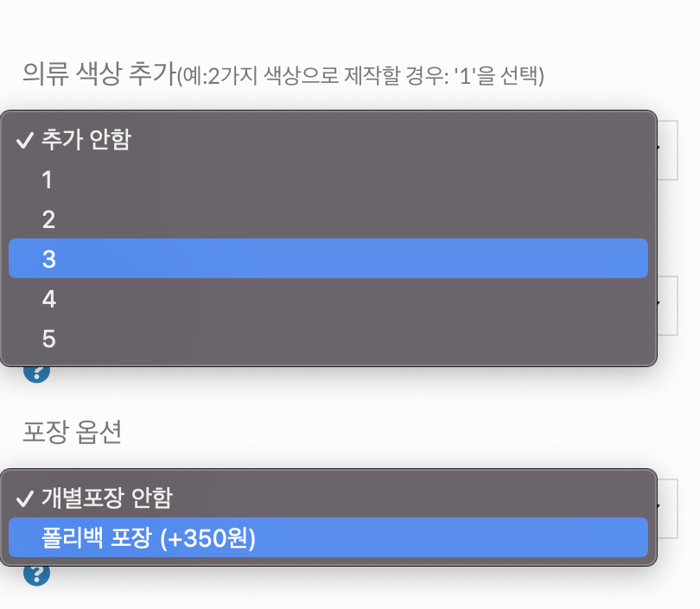Click help icon below the packaging dropdown
The width and height of the screenshot is (700, 609).
point(36,573)
